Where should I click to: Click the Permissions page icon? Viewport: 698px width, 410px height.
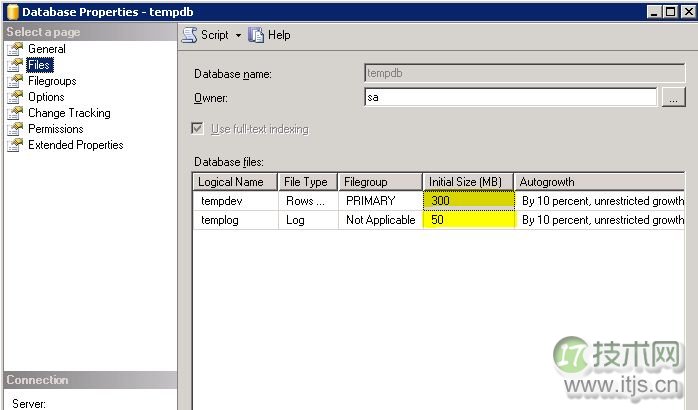pyautogui.click(x=15, y=129)
